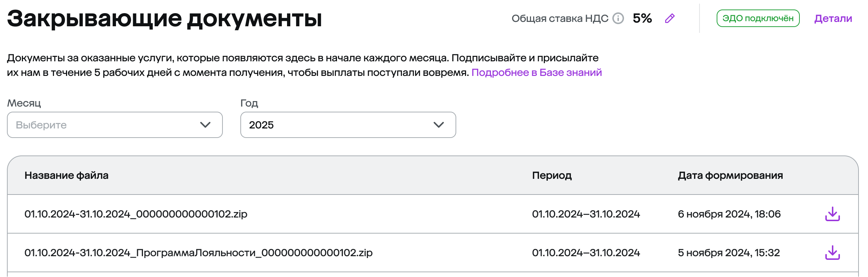This screenshot has height=277, width=868.
Task: Download the 000000000000102.zip file from 6 ноября
Action: 833,214
